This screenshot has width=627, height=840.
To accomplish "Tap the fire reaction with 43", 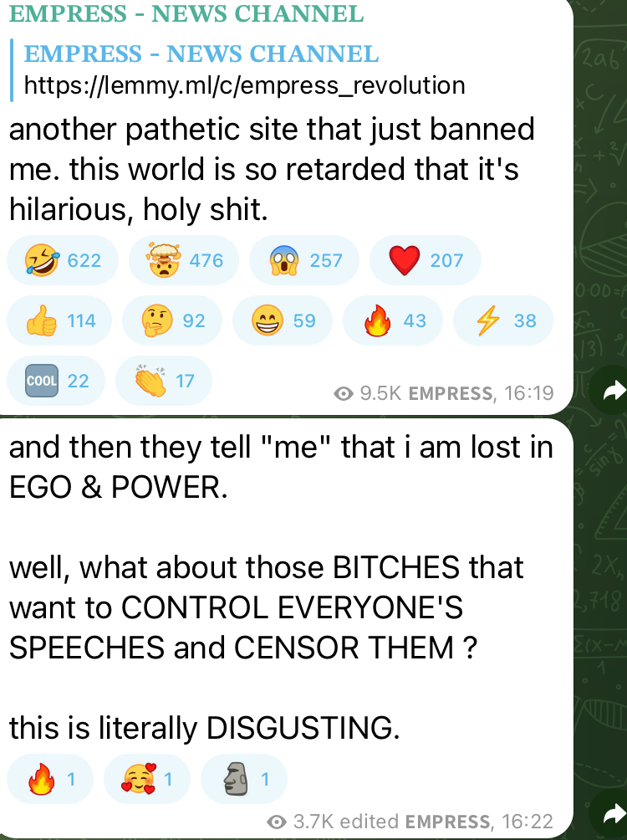I will (392, 320).
